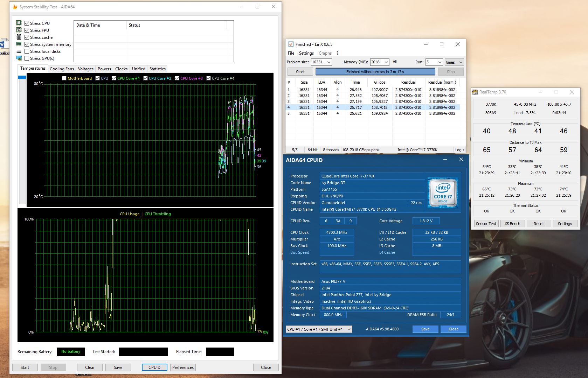Image resolution: width=588 pixels, height=378 pixels.
Task: Click the Stress system memory RAM icon
Action: pos(19,44)
